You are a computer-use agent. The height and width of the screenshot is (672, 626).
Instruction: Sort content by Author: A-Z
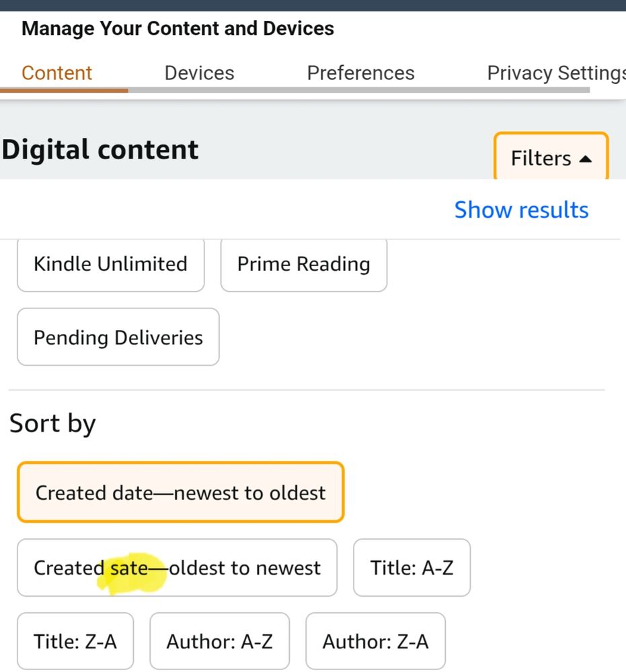[219, 642]
